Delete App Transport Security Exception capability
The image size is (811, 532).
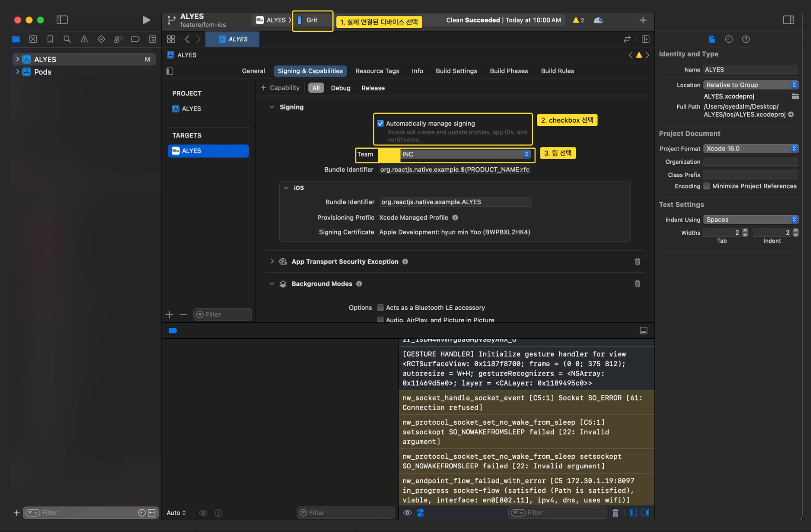pos(637,261)
